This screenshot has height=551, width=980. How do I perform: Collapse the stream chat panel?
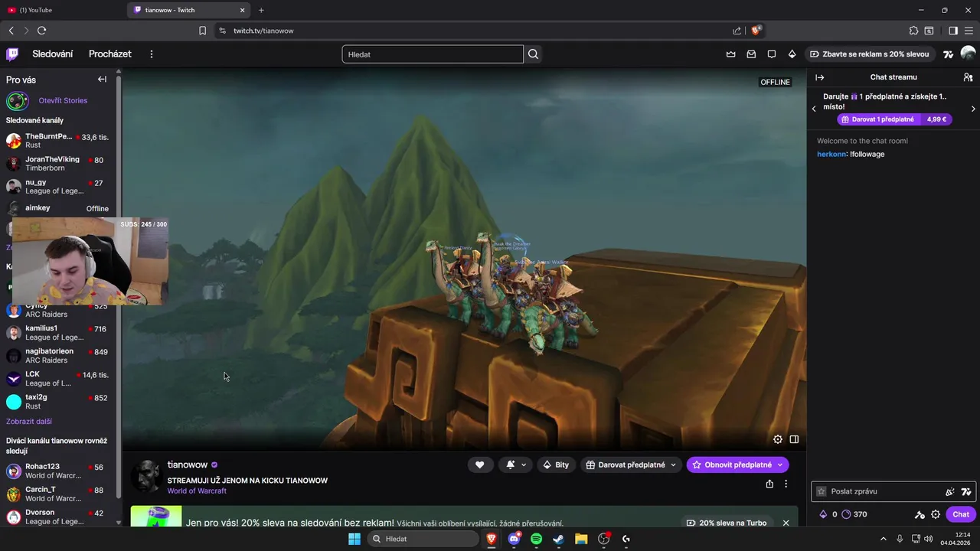(820, 77)
